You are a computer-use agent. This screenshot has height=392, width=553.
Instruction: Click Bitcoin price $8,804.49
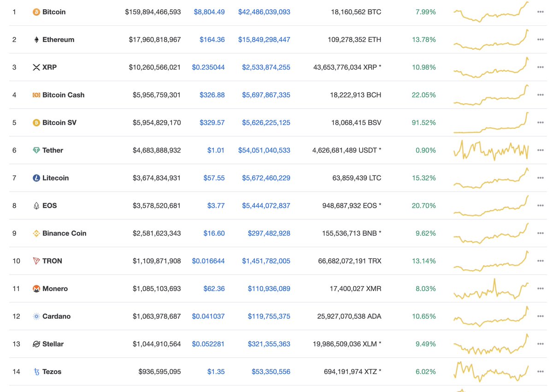click(209, 12)
